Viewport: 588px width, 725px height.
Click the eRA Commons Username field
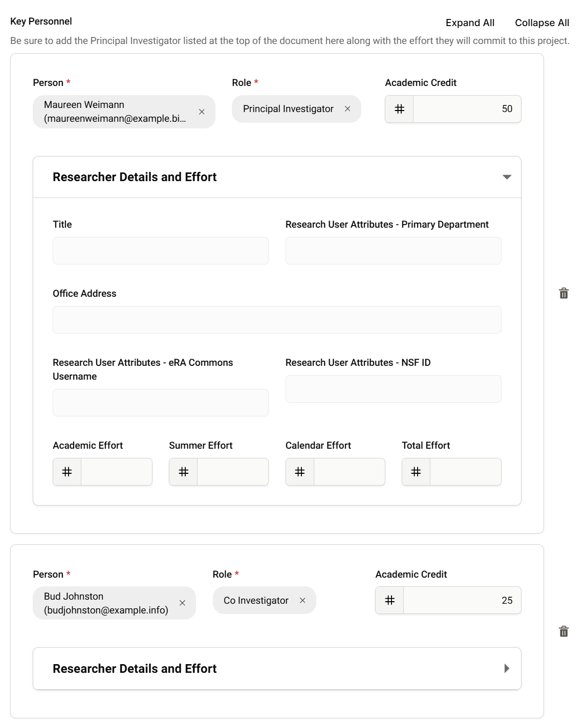[x=160, y=403]
